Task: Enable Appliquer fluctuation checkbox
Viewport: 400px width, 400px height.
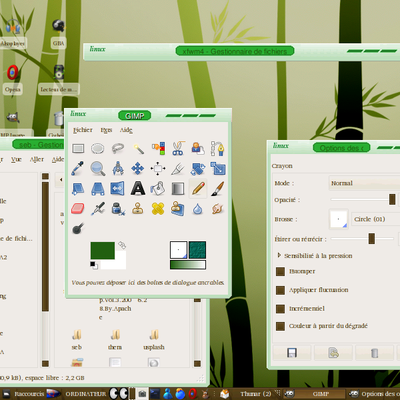Action: pyautogui.click(x=280, y=290)
